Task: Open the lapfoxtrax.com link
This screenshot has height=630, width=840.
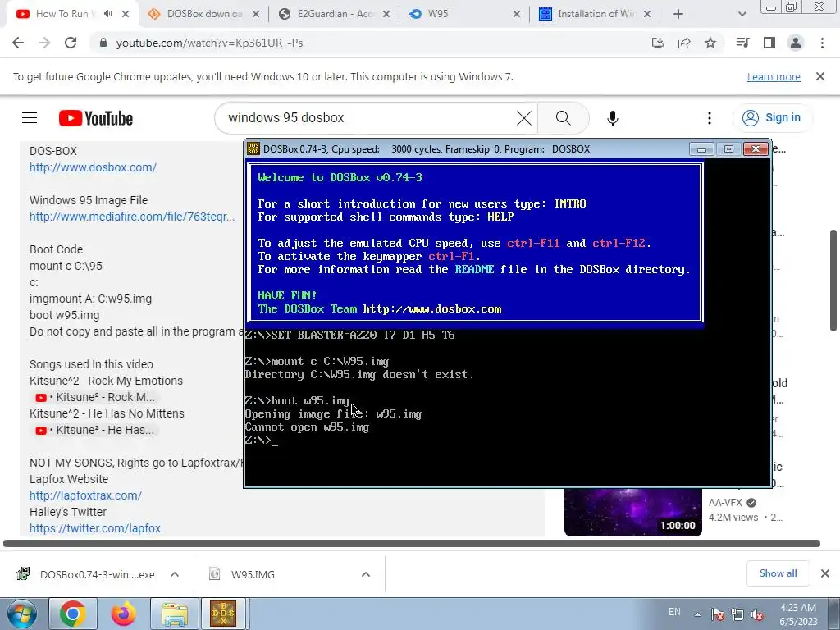Action: [x=85, y=495]
